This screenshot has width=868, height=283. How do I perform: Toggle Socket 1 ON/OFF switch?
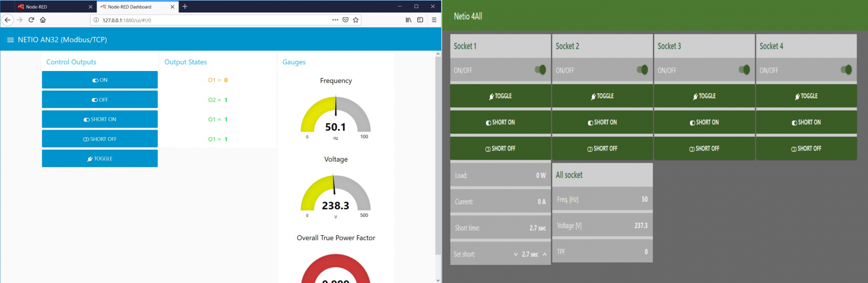(x=540, y=70)
